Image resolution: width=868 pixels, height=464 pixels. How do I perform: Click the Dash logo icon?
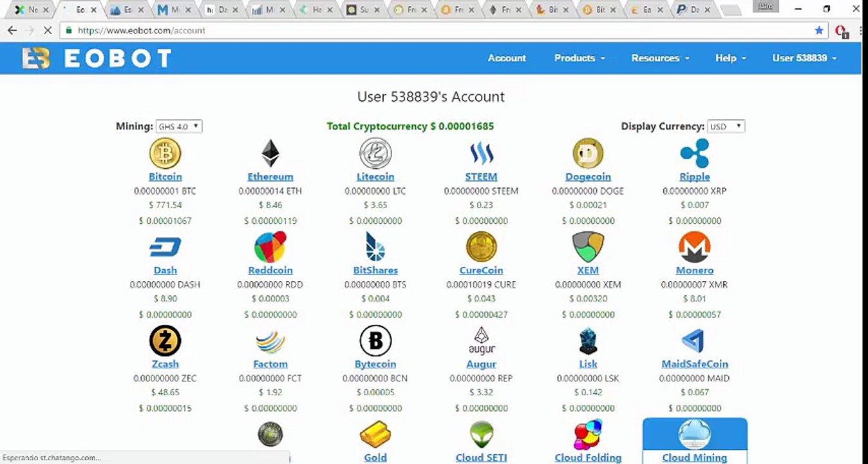[165, 247]
